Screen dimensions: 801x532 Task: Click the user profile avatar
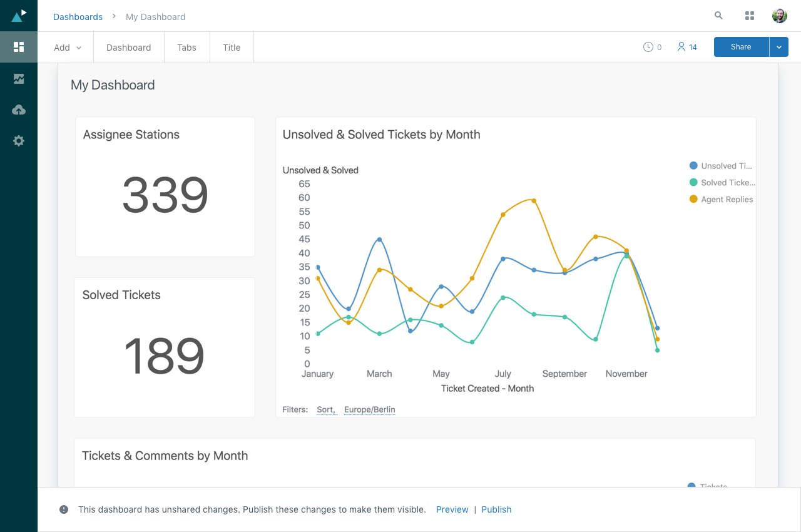[779, 16]
